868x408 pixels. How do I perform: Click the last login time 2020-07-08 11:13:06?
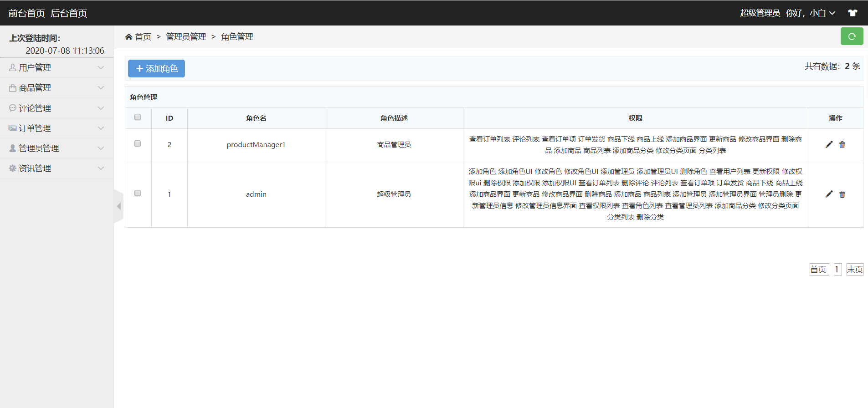(65, 51)
